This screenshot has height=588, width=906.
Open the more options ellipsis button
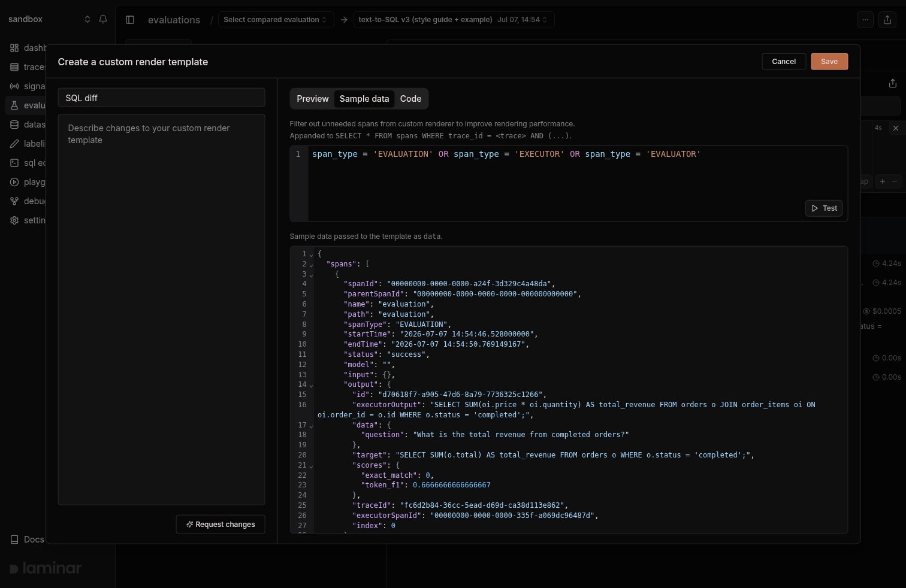[x=865, y=20]
